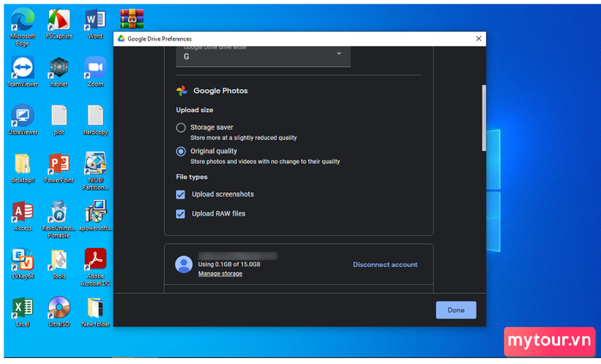Image resolution: width=601 pixels, height=364 pixels.
Task: Select the Tools folder icon
Action: tap(59, 264)
